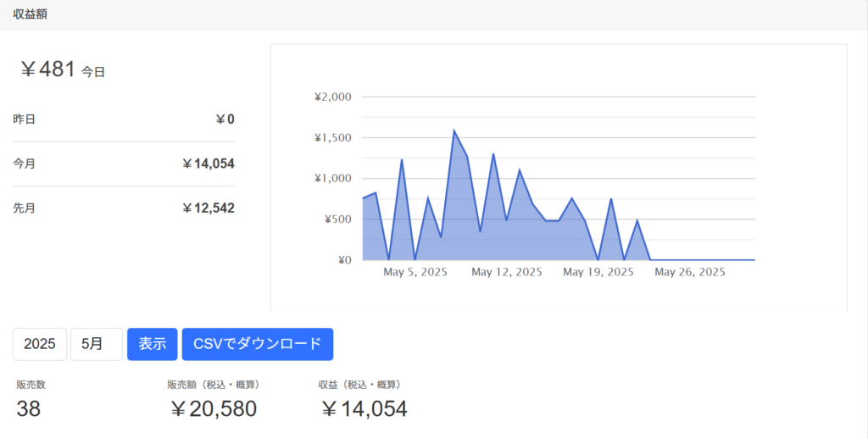
Task: Open the 2025 year dropdown
Action: (x=40, y=344)
